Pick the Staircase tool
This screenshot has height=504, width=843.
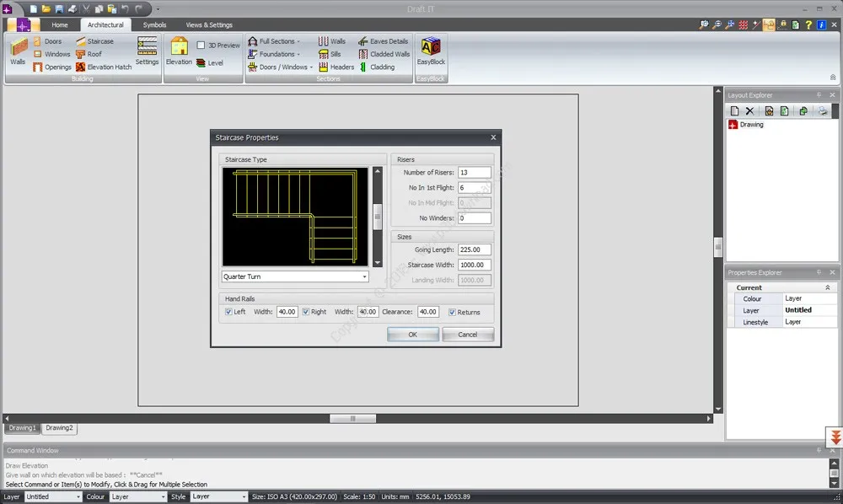click(x=94, y=40)
